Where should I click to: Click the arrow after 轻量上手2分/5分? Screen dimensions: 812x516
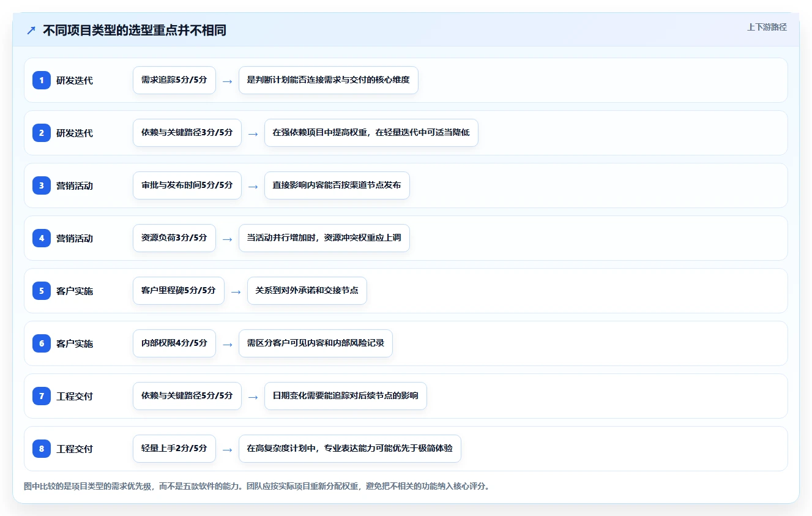point(227,449)
